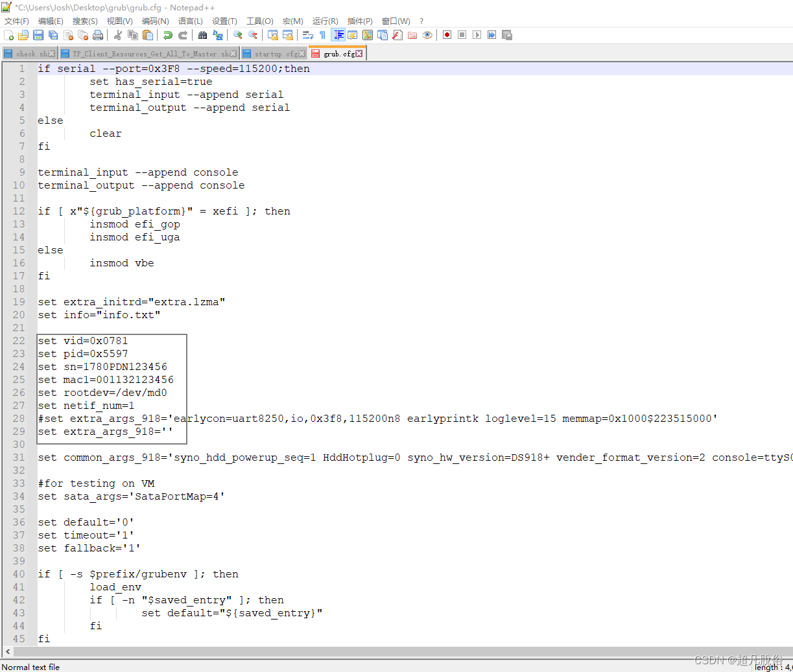The height and width of the screenshot is (672, 793).
Task: Switch to the TP_Client_Resources_Get_All_To_Master.sh tab
Action: tap(149, 54)
